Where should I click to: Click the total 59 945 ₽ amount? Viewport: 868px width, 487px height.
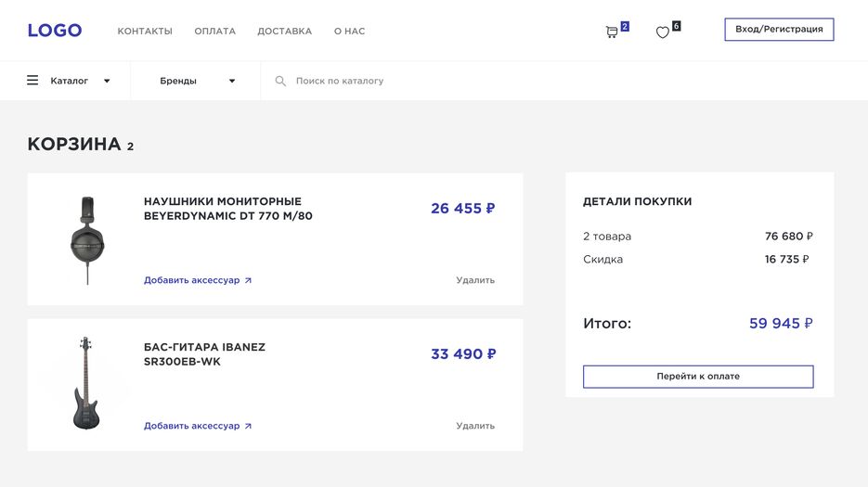coord(781,323)
